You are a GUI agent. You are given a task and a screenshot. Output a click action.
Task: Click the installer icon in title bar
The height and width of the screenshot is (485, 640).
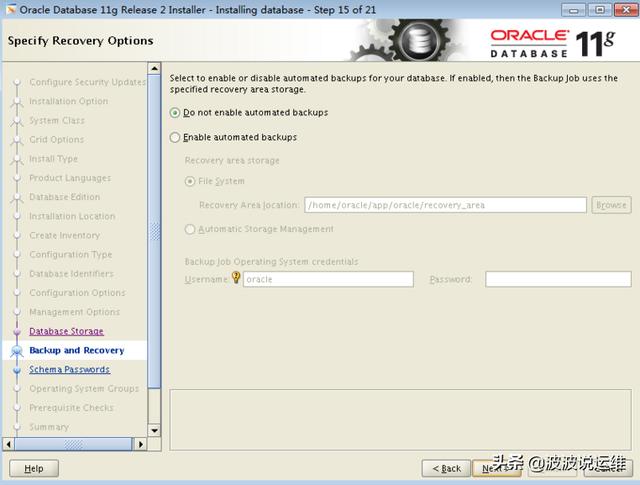coord(11,9)
